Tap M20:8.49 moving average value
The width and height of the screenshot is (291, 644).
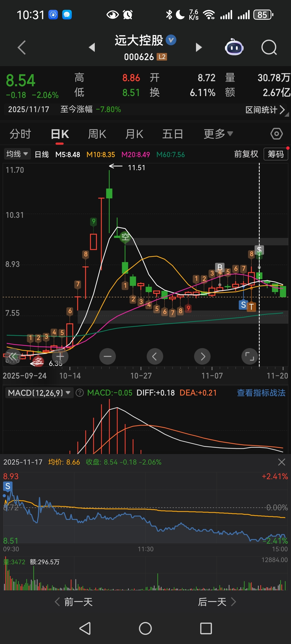(x=136, y=155)
